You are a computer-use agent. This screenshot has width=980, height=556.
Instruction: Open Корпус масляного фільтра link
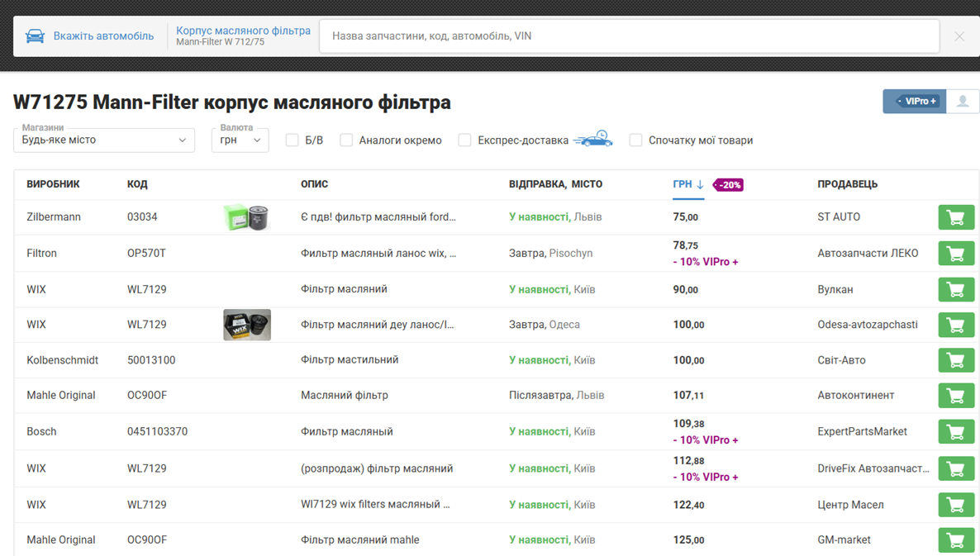click(x=243, y=31)
